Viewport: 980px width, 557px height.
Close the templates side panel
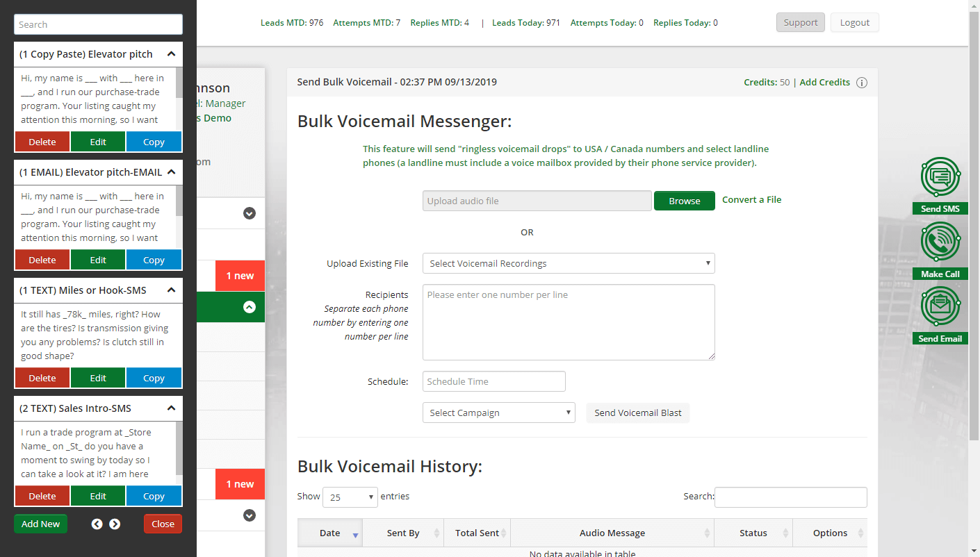(x=163, y=524)
